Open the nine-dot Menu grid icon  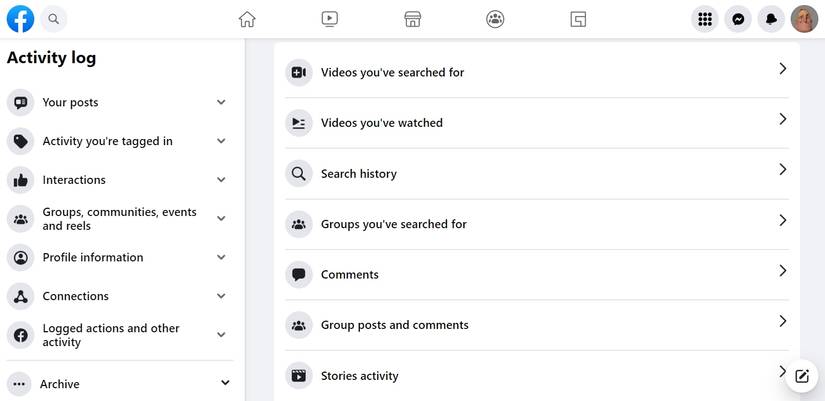705,19
